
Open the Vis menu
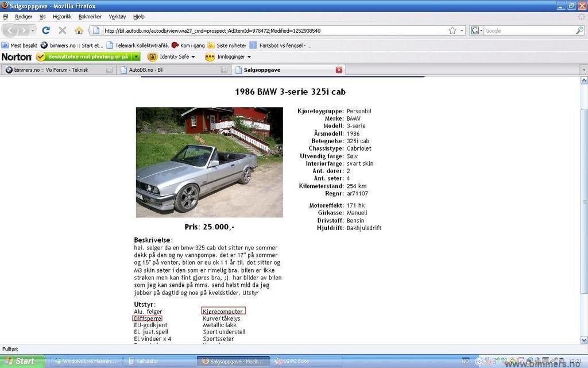pyautogui.click(x=42, y=17)
